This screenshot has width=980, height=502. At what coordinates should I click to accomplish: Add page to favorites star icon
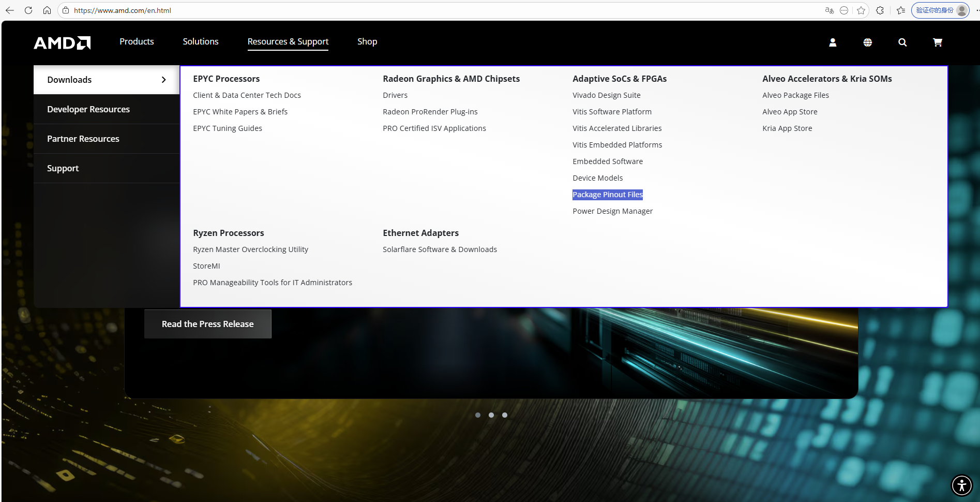pyautogui.click(x=861, y=10)
